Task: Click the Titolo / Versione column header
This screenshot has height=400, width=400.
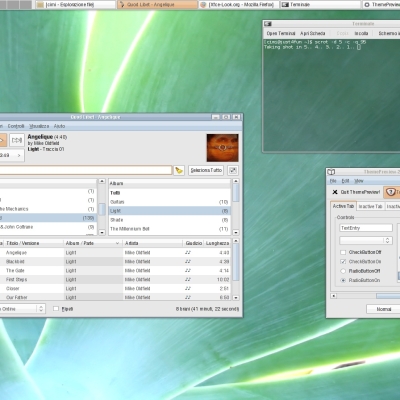Action: click(33, 243)
